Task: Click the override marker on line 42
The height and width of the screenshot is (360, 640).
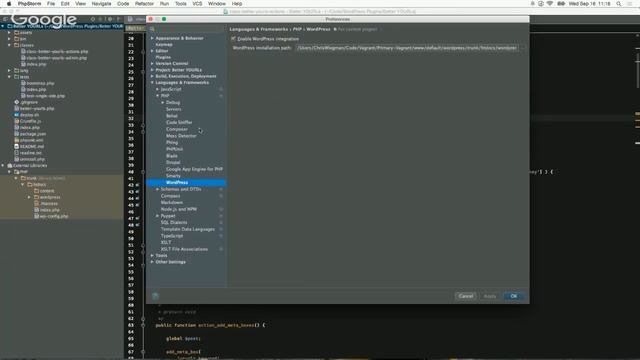Action: click(138, 185)
